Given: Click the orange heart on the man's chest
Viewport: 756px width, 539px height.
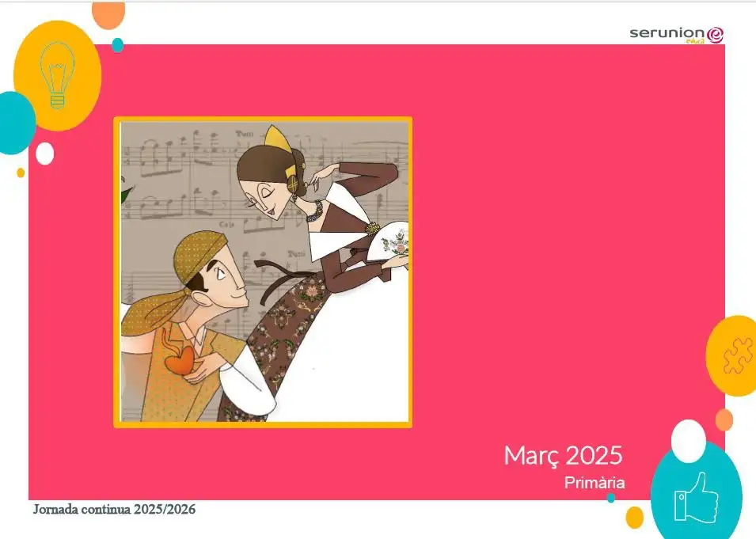Looking at the screenshot, I should point(179,361).
